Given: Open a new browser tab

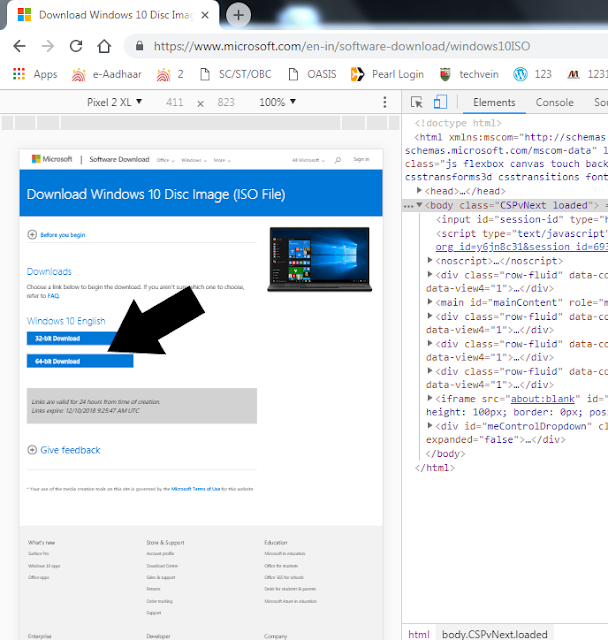Looking at the screenshot, I should 238,15.
